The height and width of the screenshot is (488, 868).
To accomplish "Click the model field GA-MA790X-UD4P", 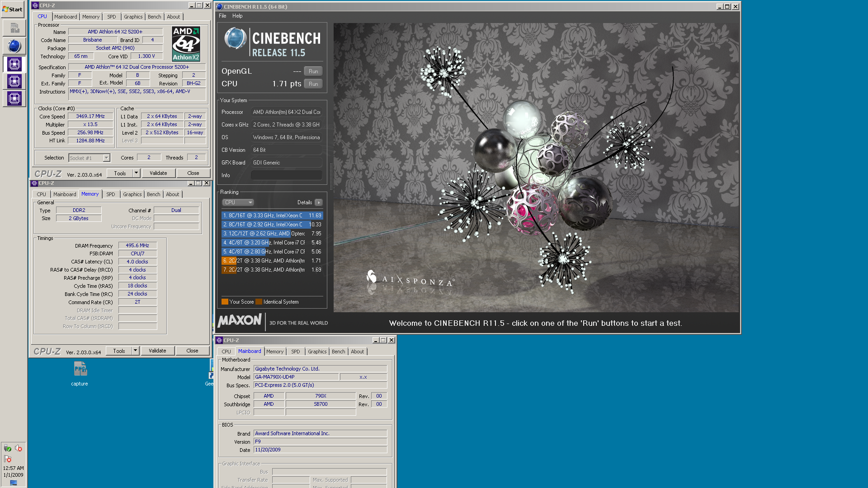I will point(296,377).
